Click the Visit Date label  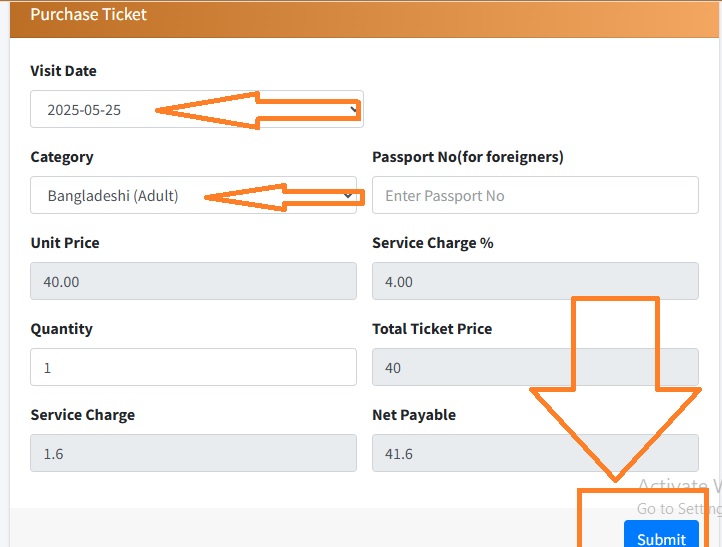[x=64, y=71]
